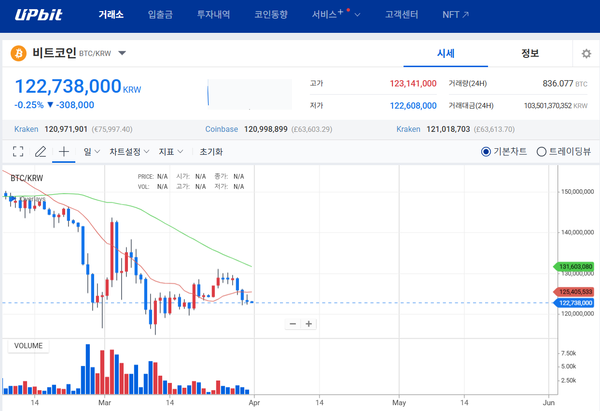Open chart settings gear icon
The image size is (600, 411).
(x=586, y=54)
